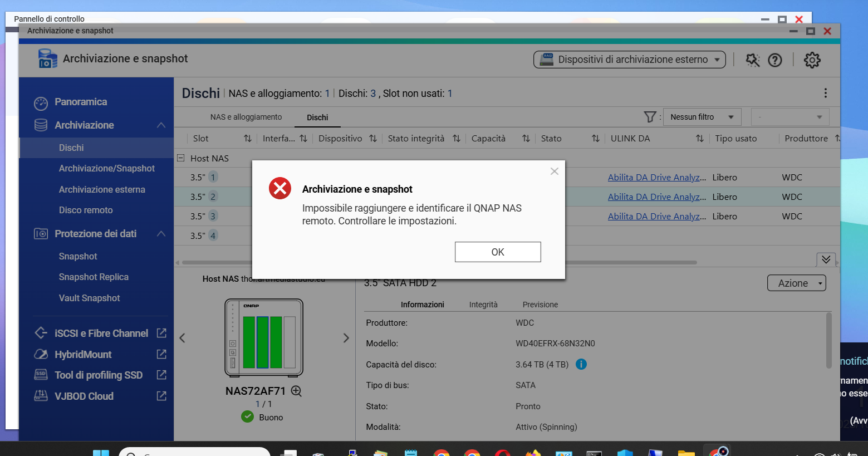Close the error dialog with X
This screenshot has width=868, height=456.
554,171
